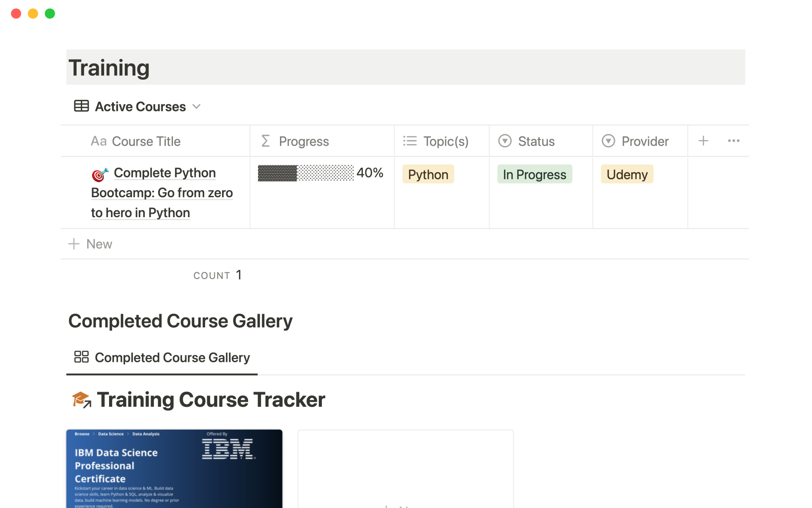Click the dart target icon of Python course
The image size is (812, 508).
[100, 174]
